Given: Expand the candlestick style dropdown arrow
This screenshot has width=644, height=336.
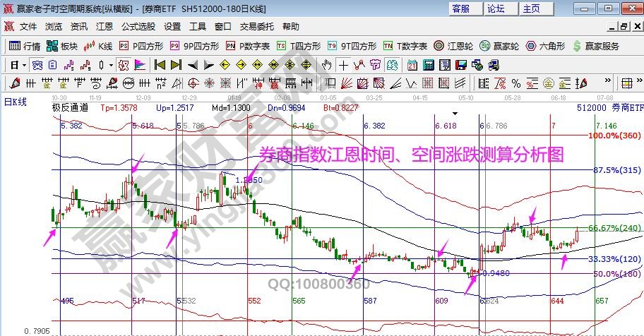Looking at the screenshot, I should pos(110,65).
